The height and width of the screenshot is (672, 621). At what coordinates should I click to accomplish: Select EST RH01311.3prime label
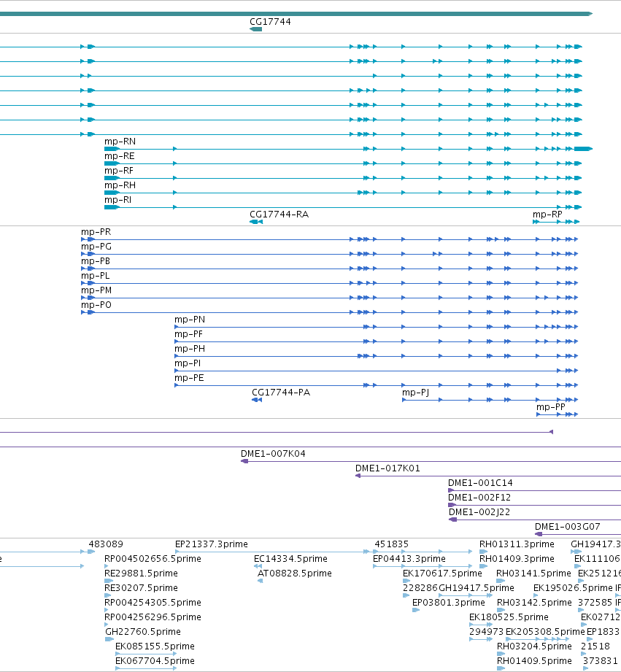[x=517, y=544]
